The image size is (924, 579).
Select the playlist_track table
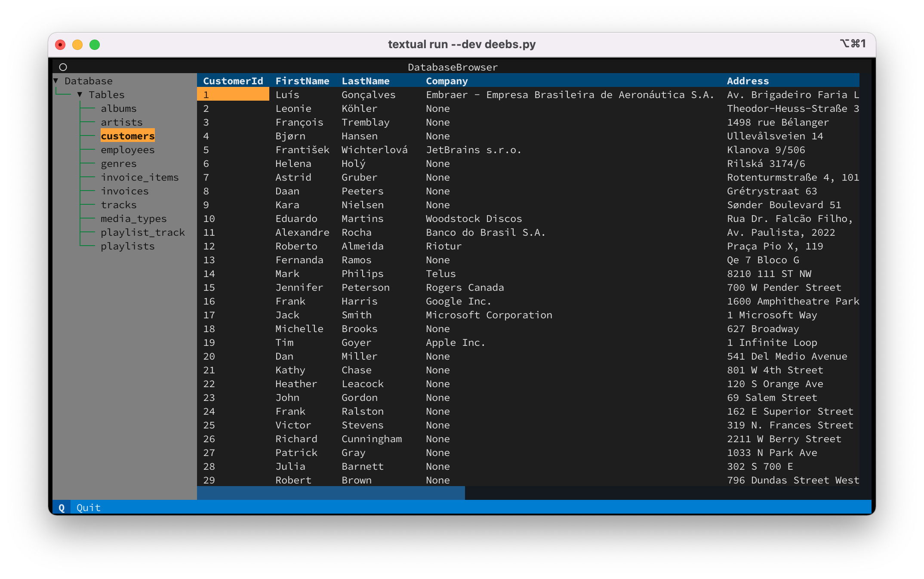click(142, 232)
